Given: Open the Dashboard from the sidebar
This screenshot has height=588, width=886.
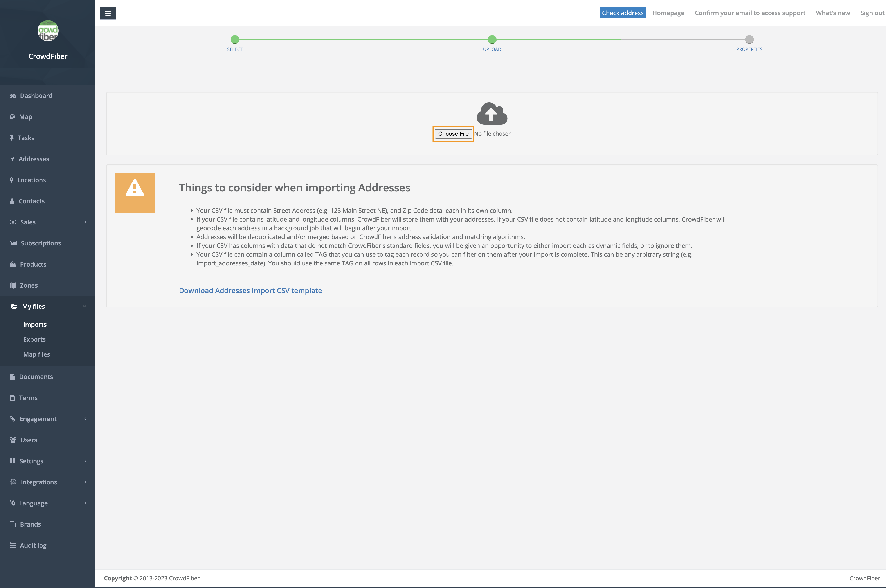Looking at the screenshot, I should click(x=36, y=96).
